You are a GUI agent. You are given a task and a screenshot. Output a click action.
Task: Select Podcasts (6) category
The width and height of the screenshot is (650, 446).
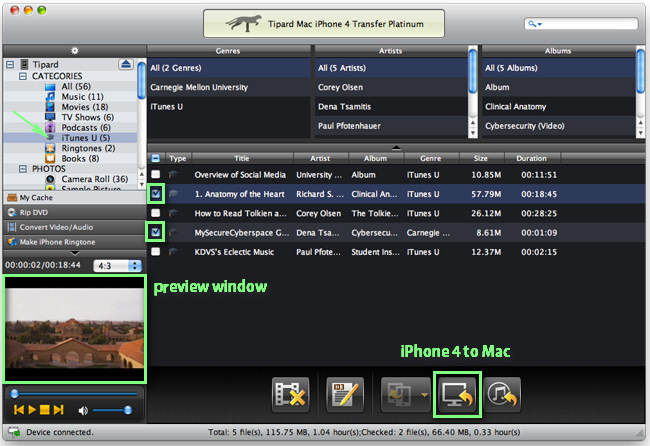click(86, 128)
